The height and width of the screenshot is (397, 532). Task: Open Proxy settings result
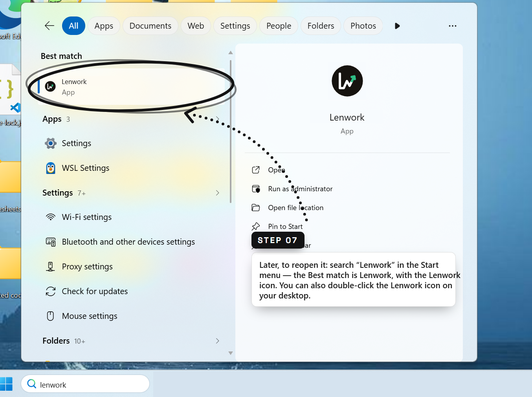pos(131,267)
